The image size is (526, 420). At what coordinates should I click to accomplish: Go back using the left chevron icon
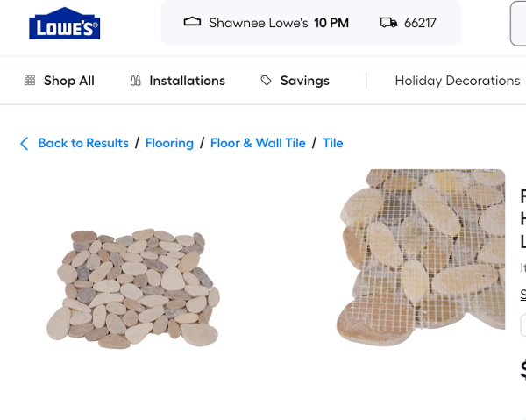click(25, 144)
